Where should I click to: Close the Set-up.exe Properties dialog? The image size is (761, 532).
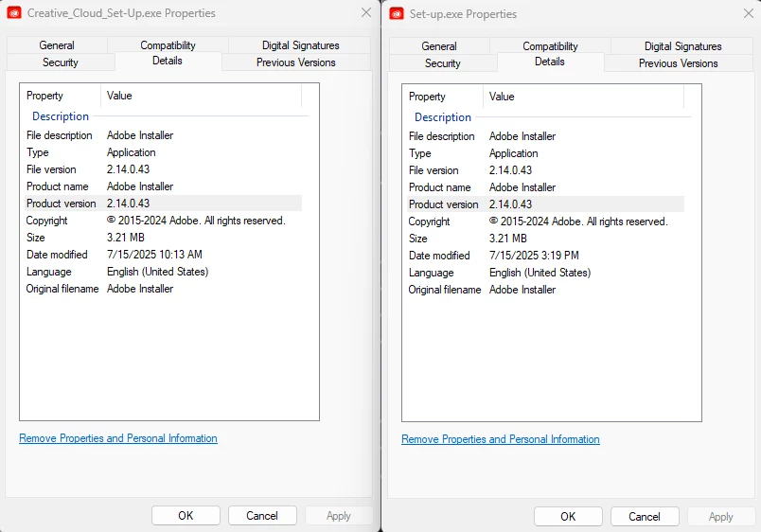coord(749,13)
